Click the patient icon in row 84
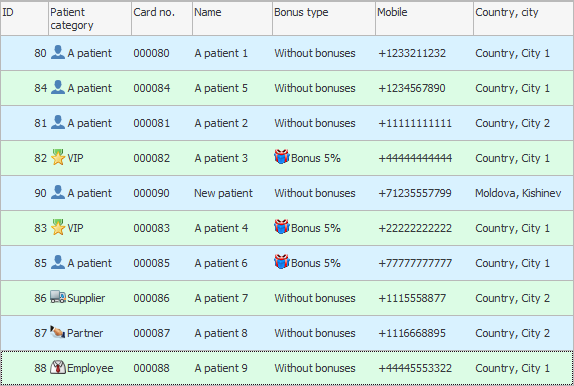Image resolution: width=574 pixels, height=386 pixels. pos(58,88)
